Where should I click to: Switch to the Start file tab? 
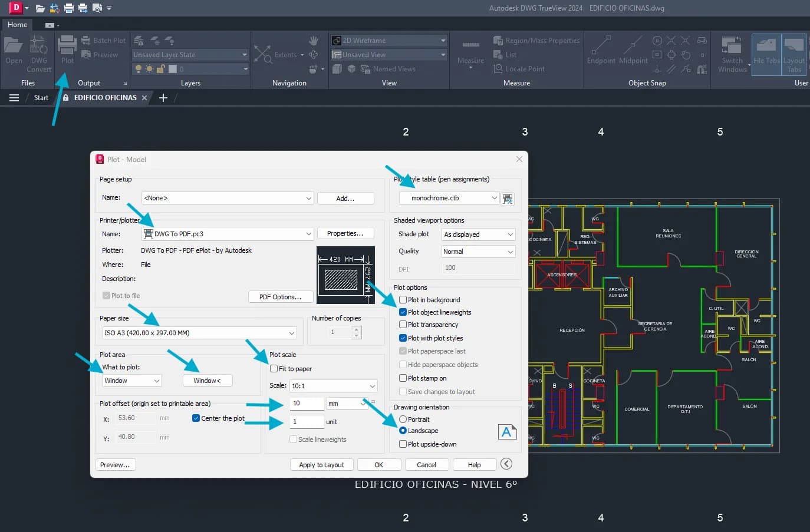pos(41,98)
